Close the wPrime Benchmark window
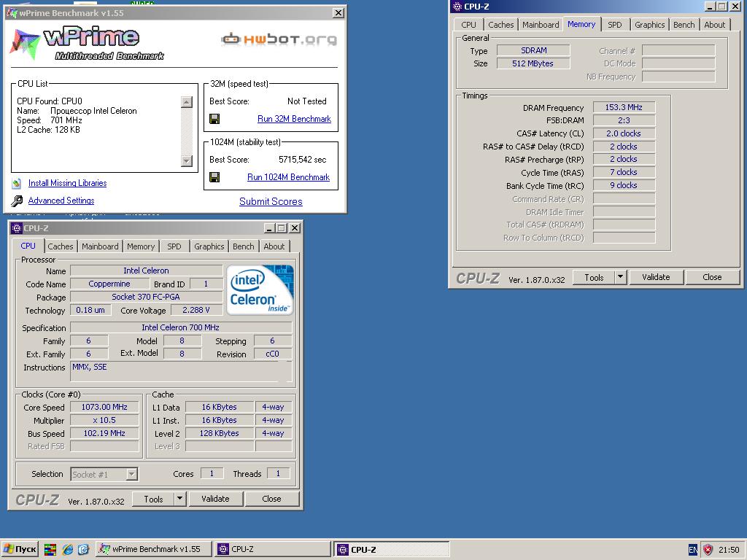 338,13
